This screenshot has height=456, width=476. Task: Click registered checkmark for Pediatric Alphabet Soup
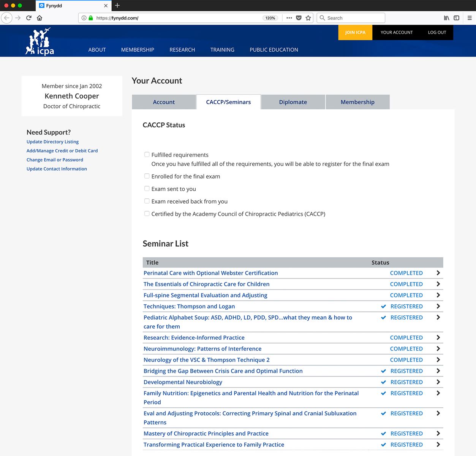[383, 317]
